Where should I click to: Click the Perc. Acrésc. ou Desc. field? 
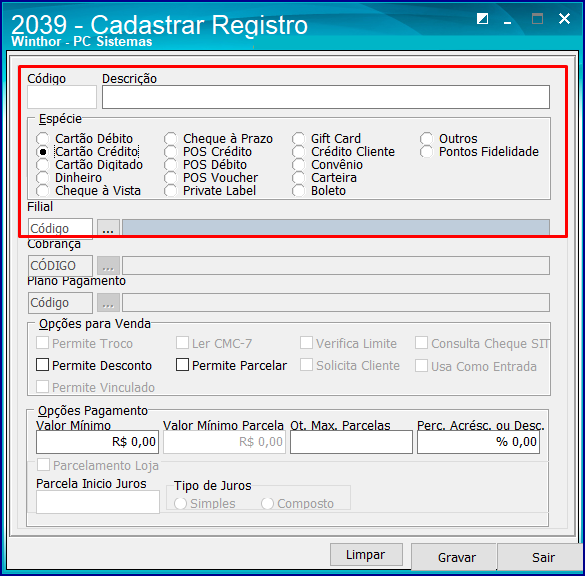tap(478, 442)
